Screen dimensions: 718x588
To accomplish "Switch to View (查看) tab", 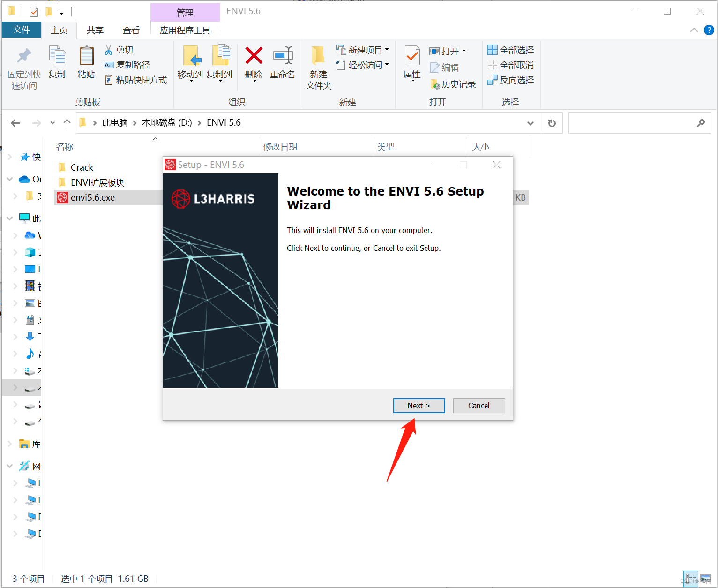I will tap(131, 30).
